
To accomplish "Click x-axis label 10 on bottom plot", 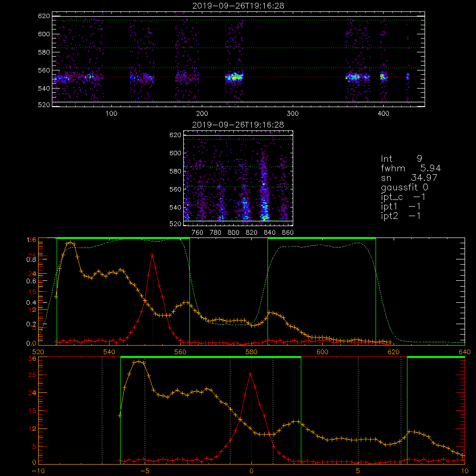I will [x=465, y=471].
